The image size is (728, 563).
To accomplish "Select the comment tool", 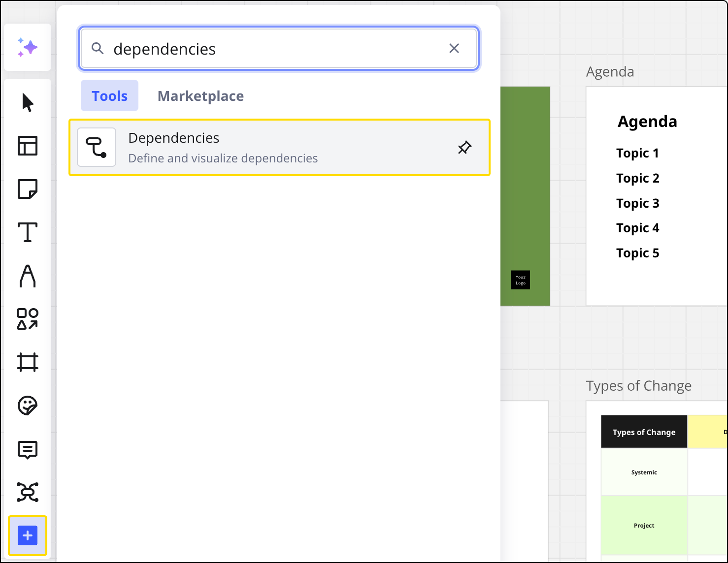I will [x=27, y=449].
